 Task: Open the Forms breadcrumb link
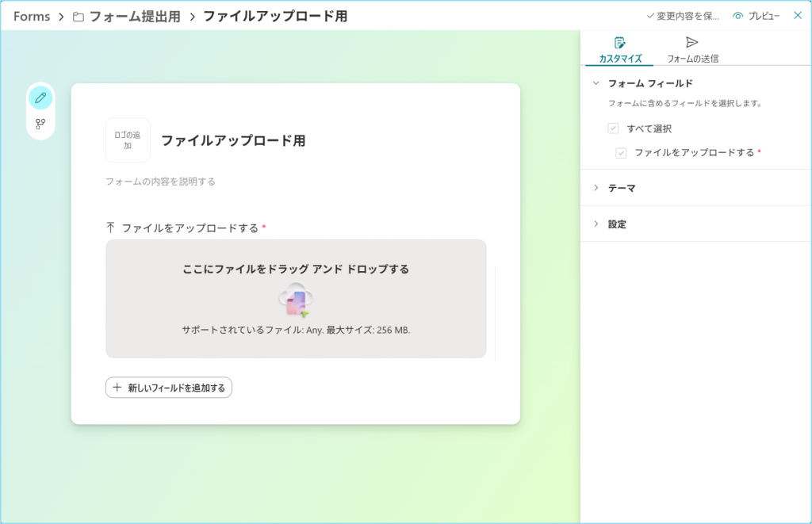(x=32, y=17)
